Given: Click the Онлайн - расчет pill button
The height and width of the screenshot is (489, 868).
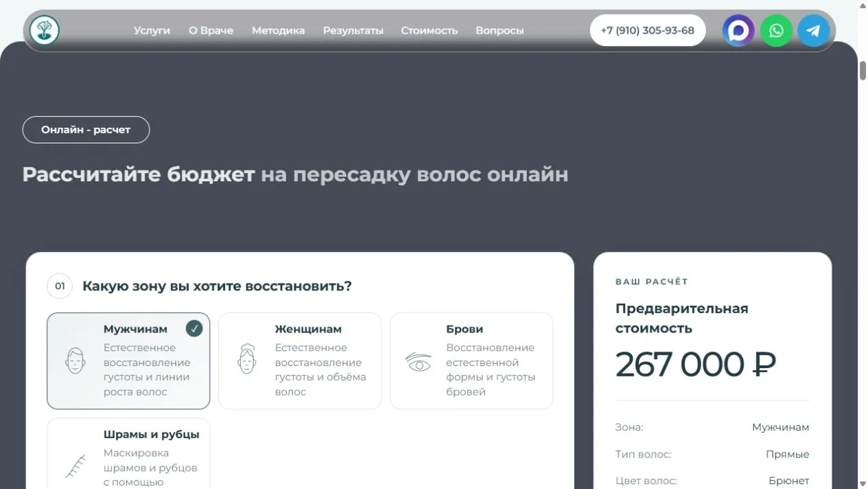Looking at the screenshot, I should (86, 130).
